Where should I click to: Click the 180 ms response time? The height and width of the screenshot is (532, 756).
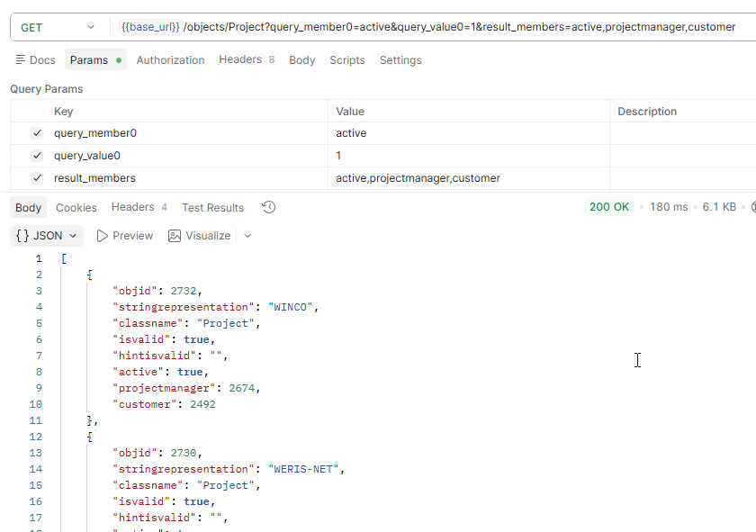pos(669,207)
